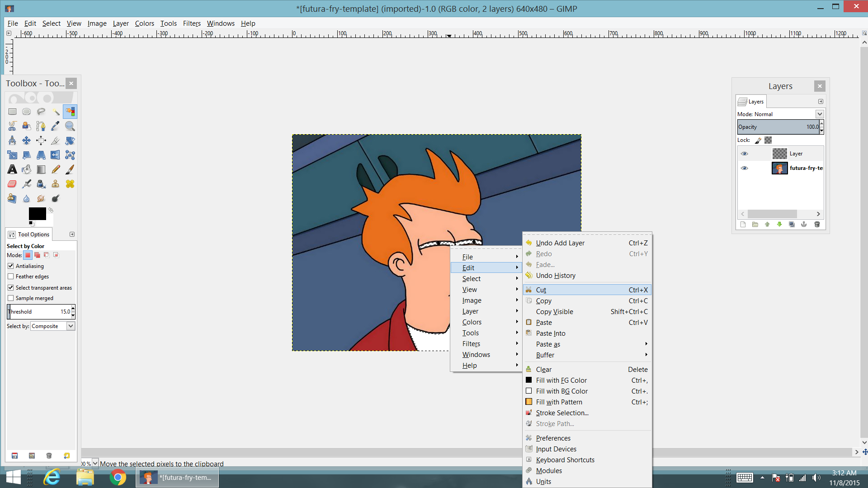The height and width of the screenshot is (488, 868).
Task: Open Preferences from the Edit menu
Action: [587, 438]
